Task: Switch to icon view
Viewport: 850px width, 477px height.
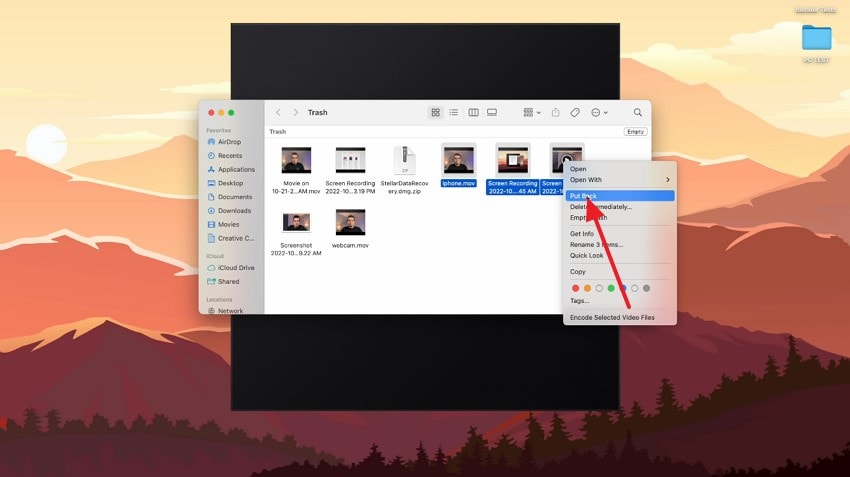Action: [435, 112]
